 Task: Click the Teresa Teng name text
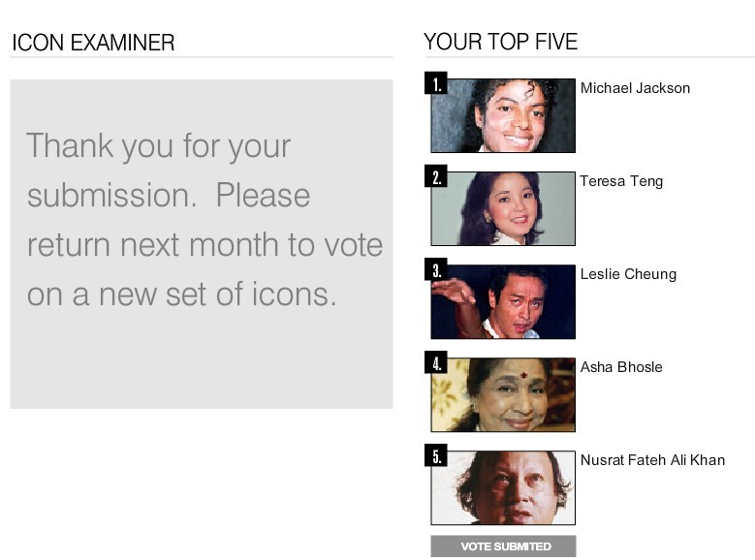coord(621,181)
